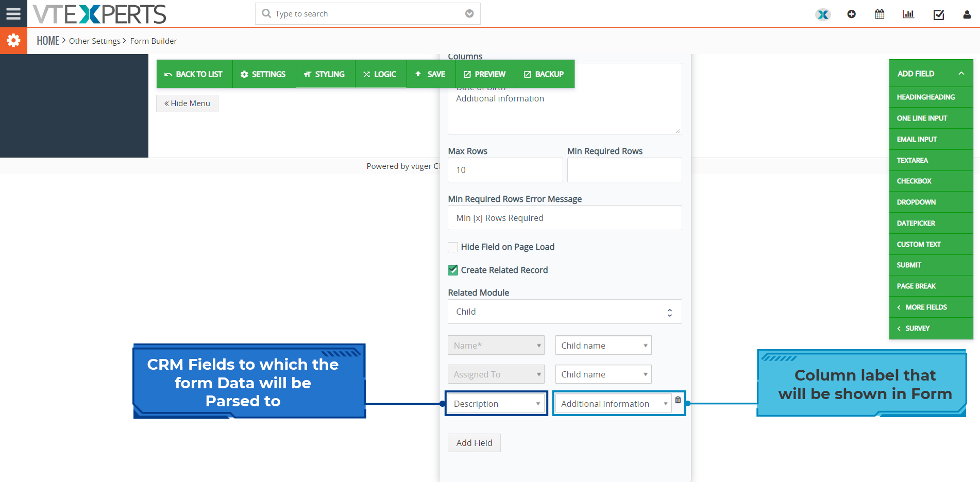Click inside the Columns textarea
Screen dimensions: 980x482
565,98
